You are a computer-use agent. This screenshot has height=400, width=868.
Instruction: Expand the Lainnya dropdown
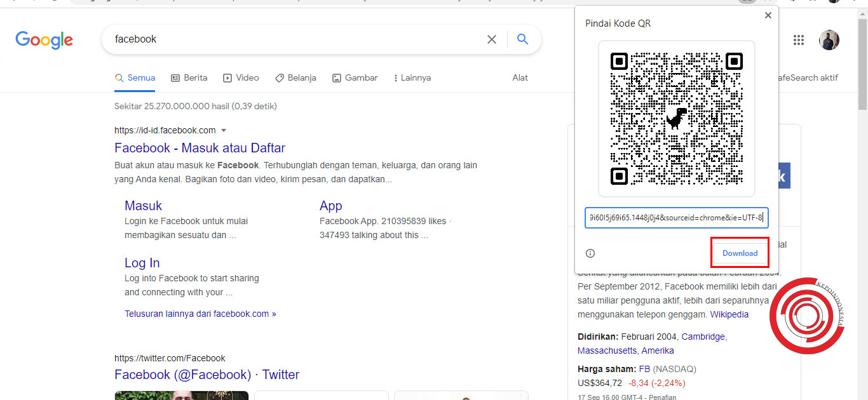[412, 77]
